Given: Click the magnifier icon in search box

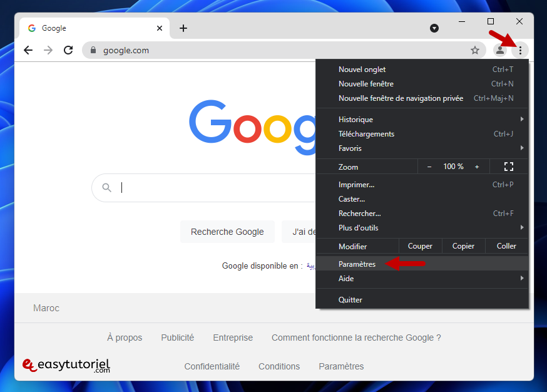Looking at the screenshot, I should 107,188.
